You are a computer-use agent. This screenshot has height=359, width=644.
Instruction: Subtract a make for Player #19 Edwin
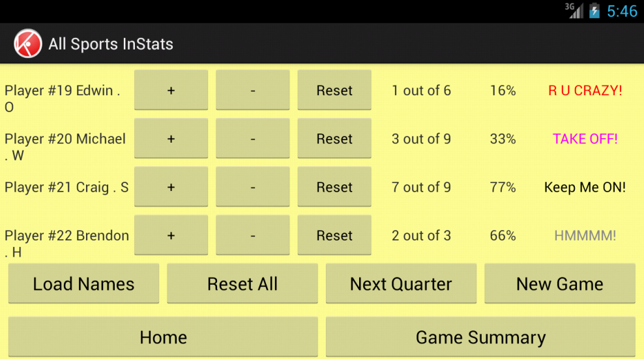click(253, 90)
